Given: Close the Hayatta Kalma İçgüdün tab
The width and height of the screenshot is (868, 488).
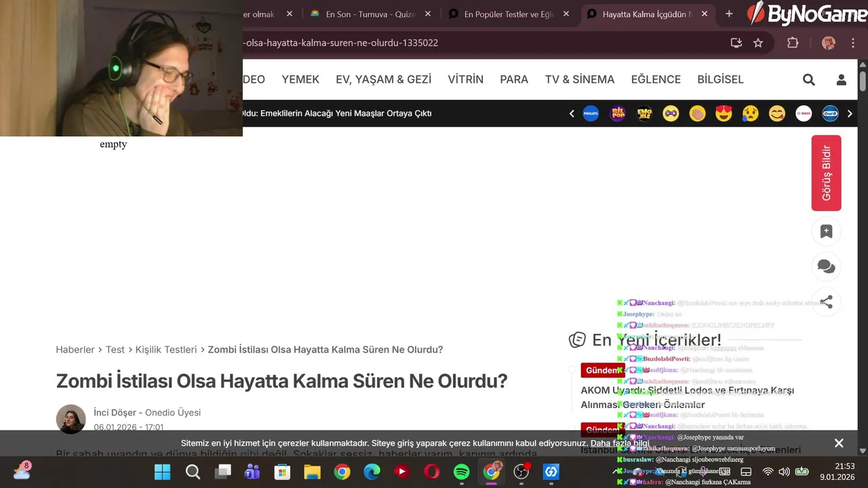Looking at the screenshot, I should click(x=705, y=14).
